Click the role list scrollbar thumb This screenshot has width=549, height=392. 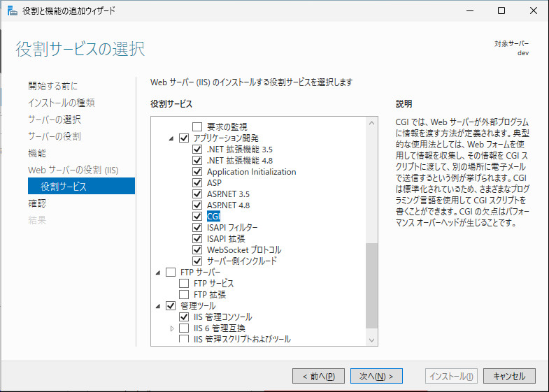(371, 286)
